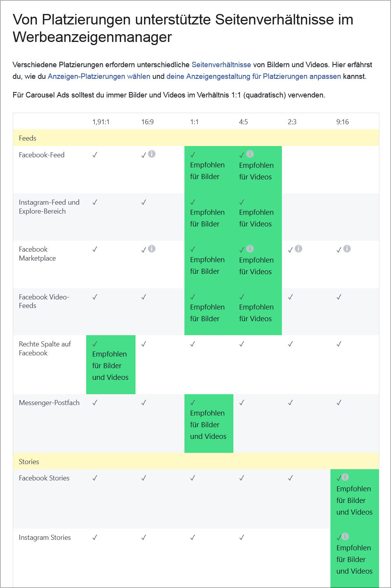Click green recommended cell for Rechte Spalte 1,91:1
The width and height of the screenshot is (391, 588).
coord(111,365)
